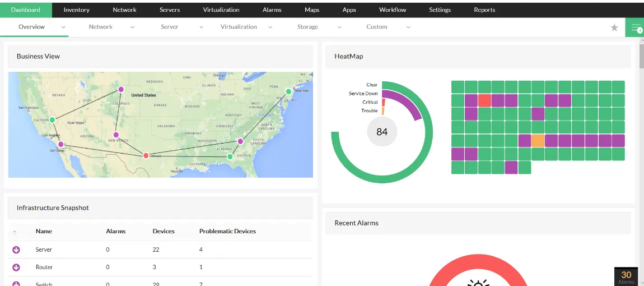
Task: Click the vertical scrollbar on the right
Action: point(641,56)
